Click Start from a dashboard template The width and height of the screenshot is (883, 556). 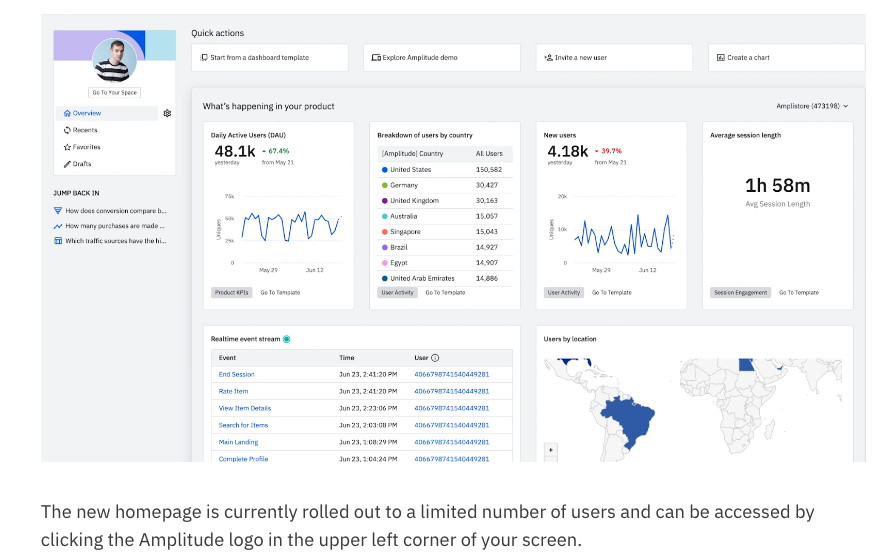pyautogui.click(x=270, y=57)
